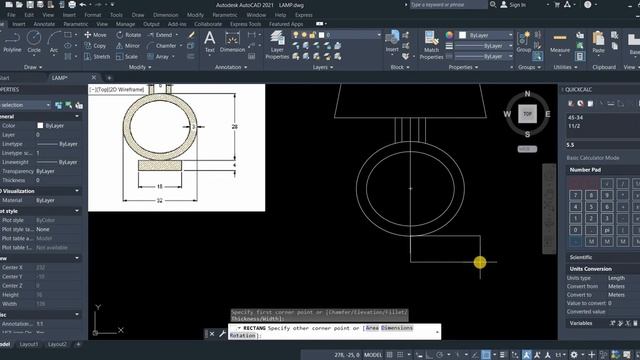Switch to the Annotate ribbon tab
The image size is (640, 360).
pyautogui.click(x=44, y=24)
